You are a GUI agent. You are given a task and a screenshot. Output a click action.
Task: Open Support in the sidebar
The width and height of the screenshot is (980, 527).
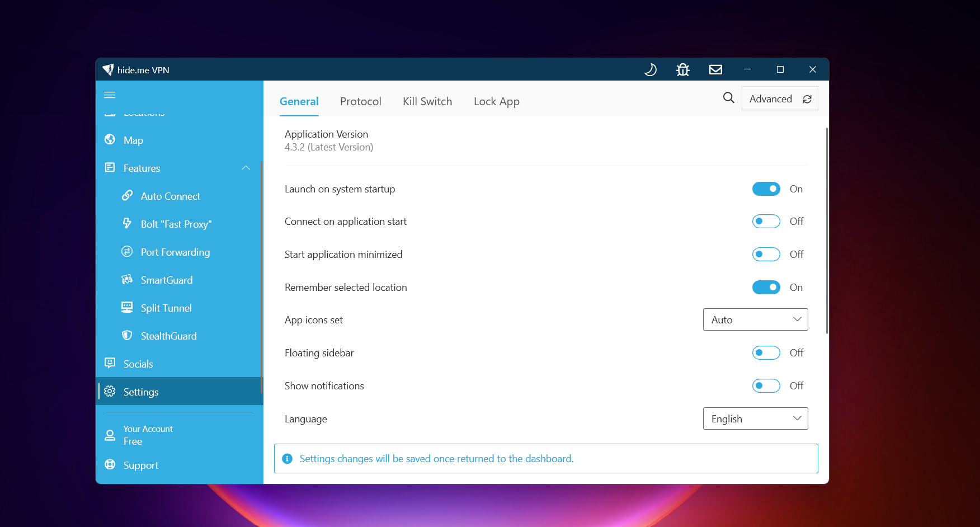click(x=179, y=465)
